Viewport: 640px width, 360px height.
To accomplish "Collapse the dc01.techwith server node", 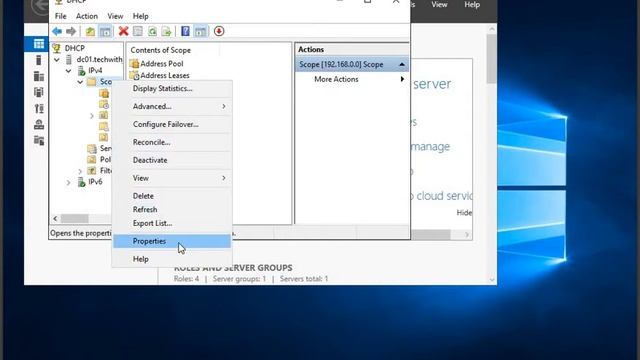I will pyautogui.click(x=57, y=60).
